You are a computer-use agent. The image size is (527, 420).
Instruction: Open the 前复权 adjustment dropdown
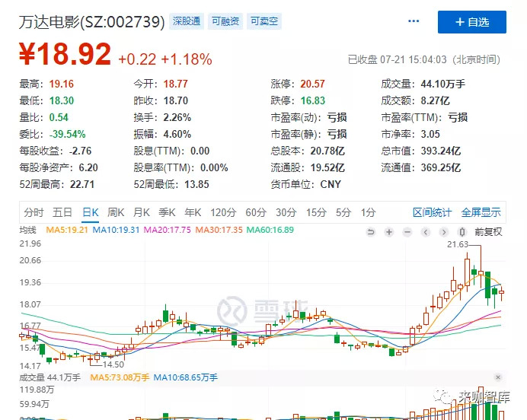click(x=488, y=232)
